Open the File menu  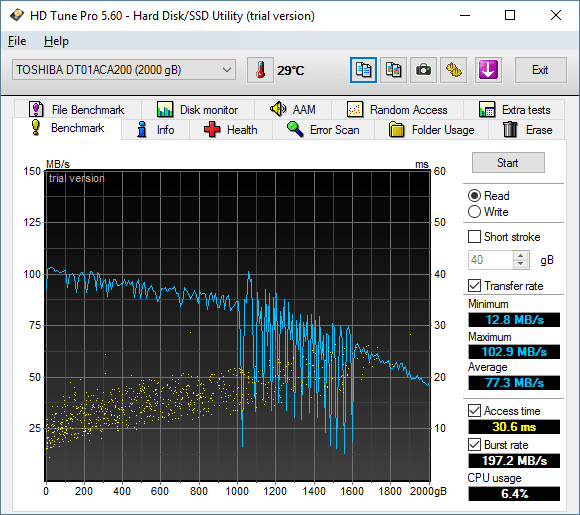coord(17,41)
